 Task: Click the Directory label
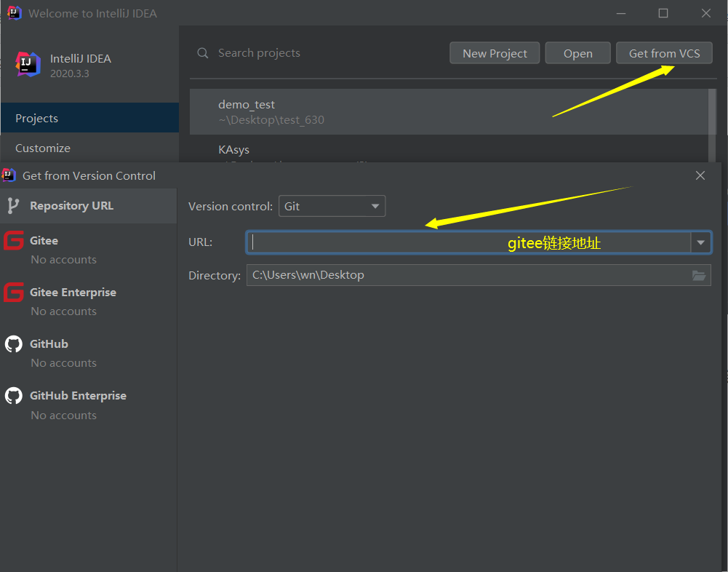click(x=215, y=276)
